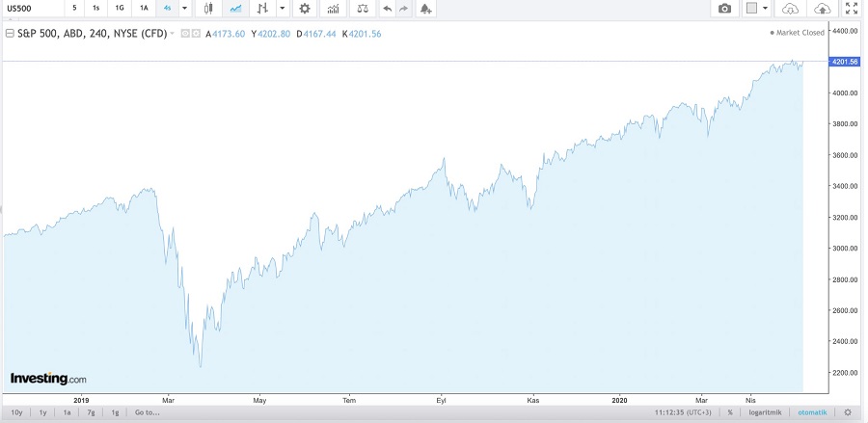Open the Go to... date dialog

click(148, 412)
